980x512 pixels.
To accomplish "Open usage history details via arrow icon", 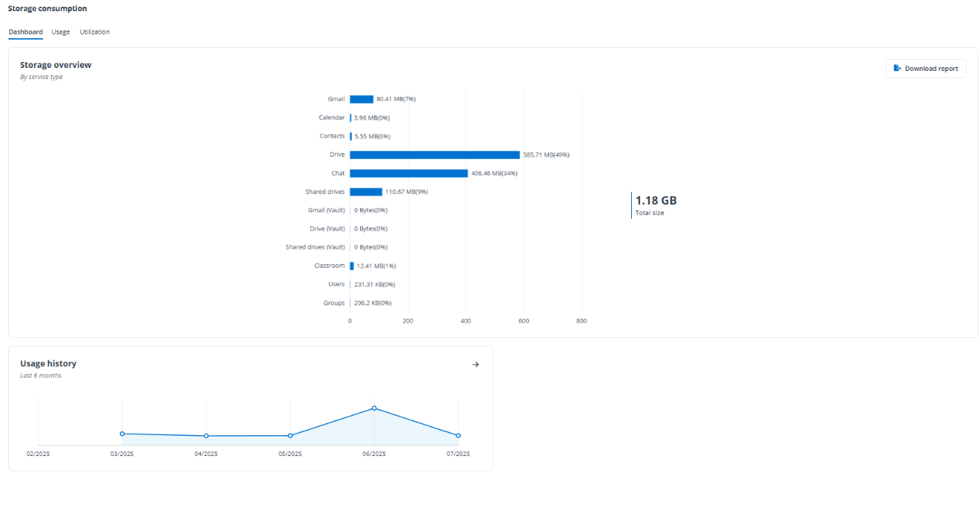I will pyautogui.click(x=476, y=364).
